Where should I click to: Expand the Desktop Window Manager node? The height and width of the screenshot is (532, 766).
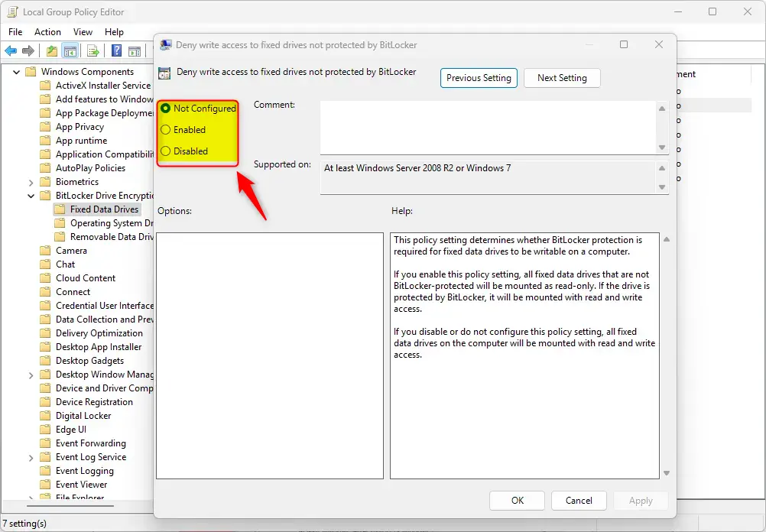[x=31, y=375]
